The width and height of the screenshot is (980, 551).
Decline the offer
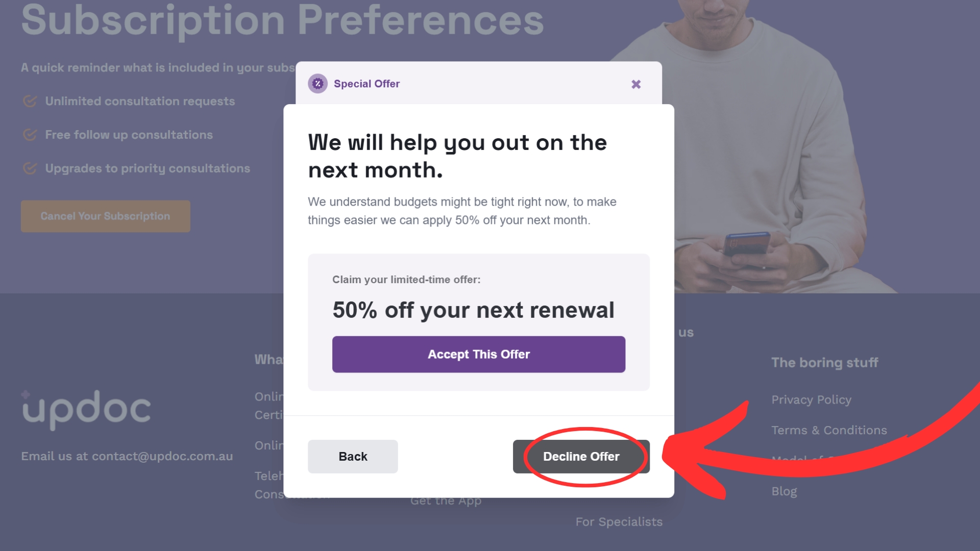tap(581, 457)
